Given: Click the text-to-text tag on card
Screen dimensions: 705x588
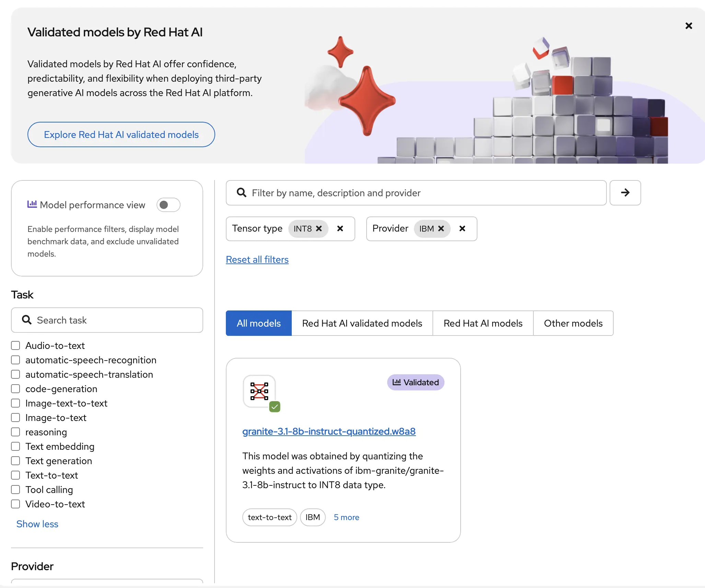Looking at the screenshot, I should (x=270, y=517).
